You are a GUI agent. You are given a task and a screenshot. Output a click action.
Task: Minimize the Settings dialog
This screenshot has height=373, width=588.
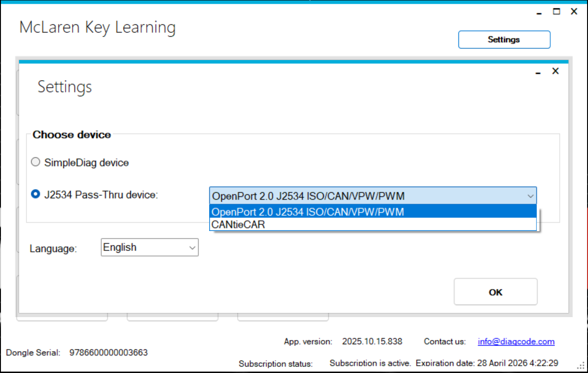click(538, 72)
